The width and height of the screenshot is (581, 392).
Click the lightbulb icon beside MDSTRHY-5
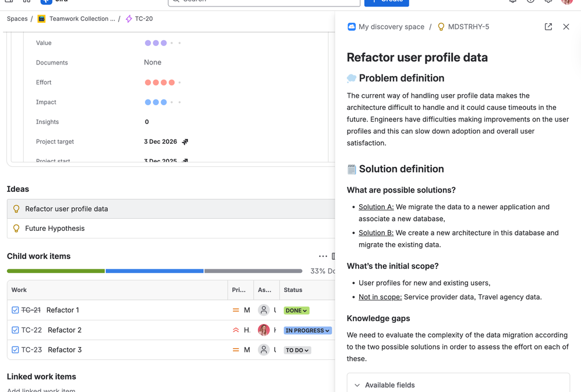pyautogui.click(x=441, y=27)
